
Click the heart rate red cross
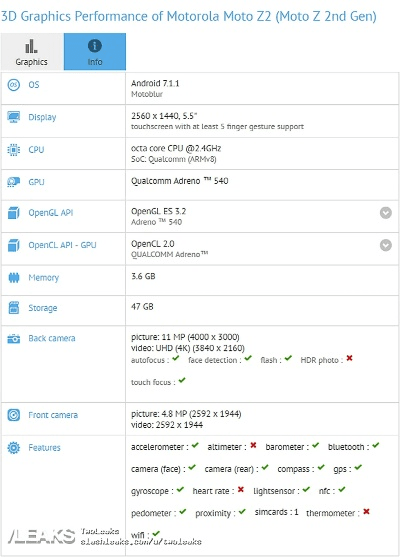point(241,490)
